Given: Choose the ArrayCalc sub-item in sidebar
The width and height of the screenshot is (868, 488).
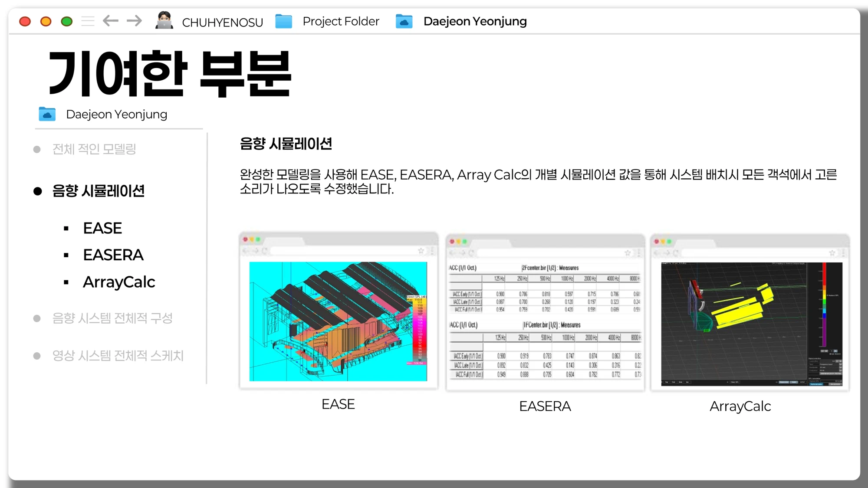Looking at the screenshot, I should 119,282.
